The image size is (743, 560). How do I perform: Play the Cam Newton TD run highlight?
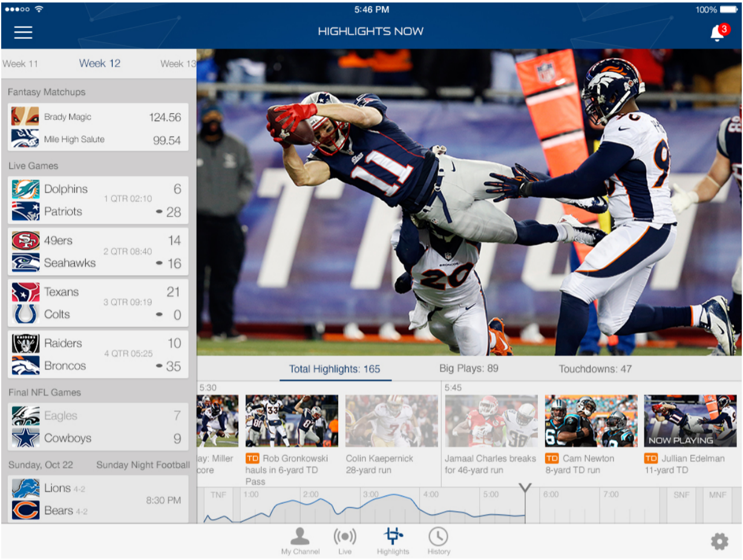591,420
